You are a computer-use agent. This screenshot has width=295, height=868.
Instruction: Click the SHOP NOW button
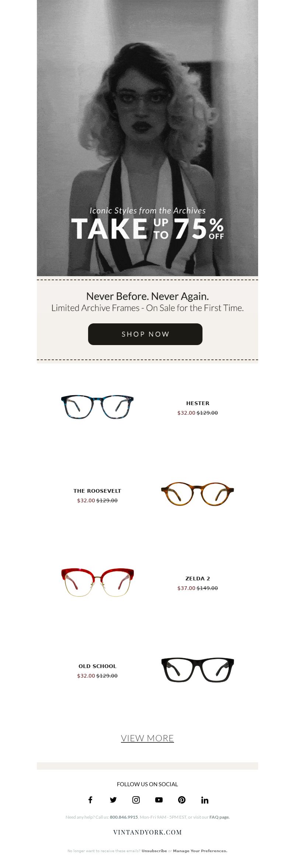click(145, 334)
